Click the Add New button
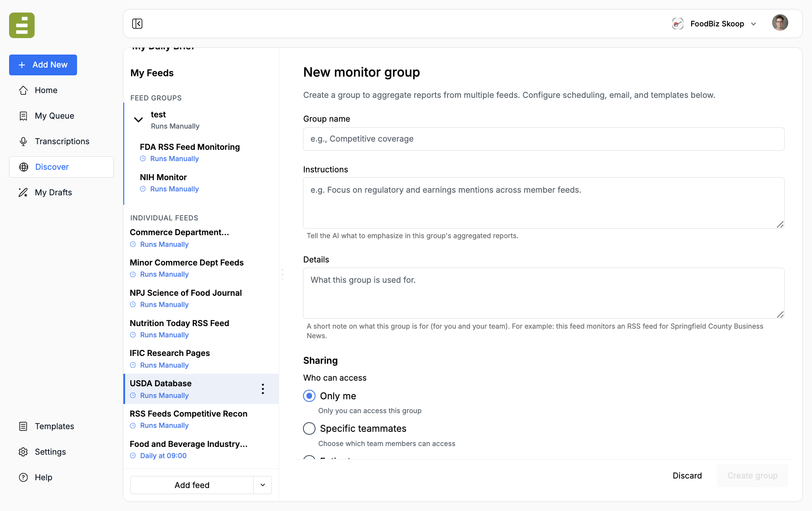Screen dimensions: 812x511 [43, 65]
